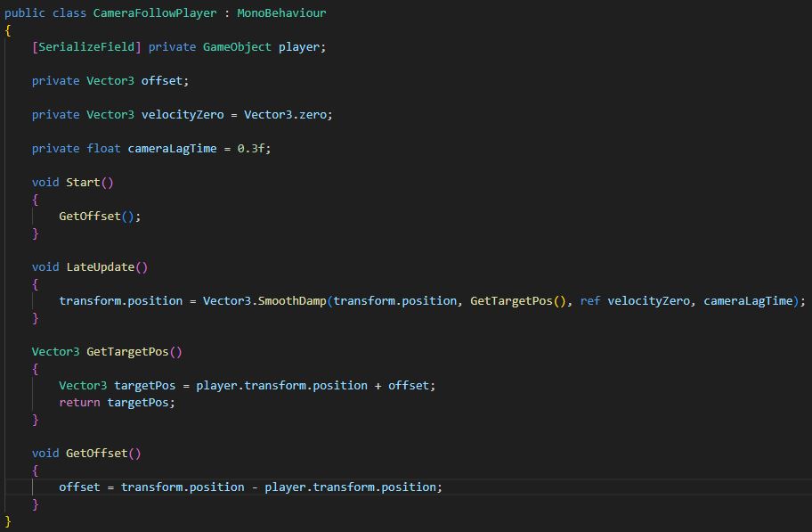Screen dimensions: 812x532
Task: Click the MonoBehaviour base class name
Action: coord(281,13)
